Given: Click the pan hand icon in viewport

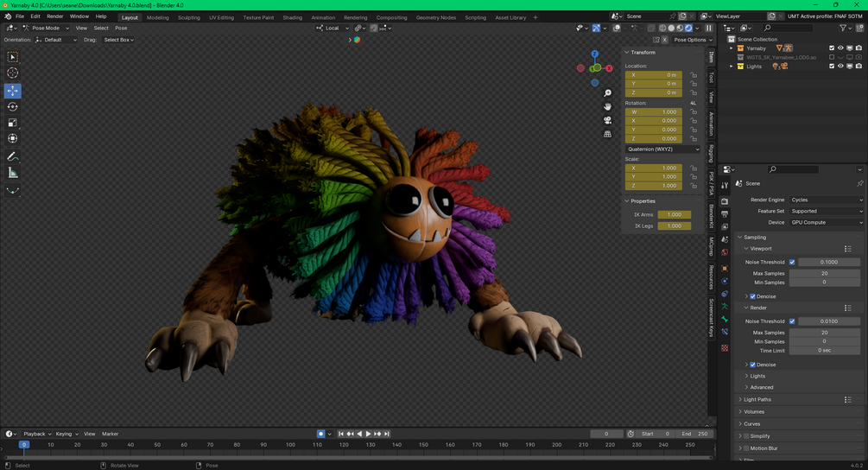Looking at the screenshot, I should click(608, 106).
